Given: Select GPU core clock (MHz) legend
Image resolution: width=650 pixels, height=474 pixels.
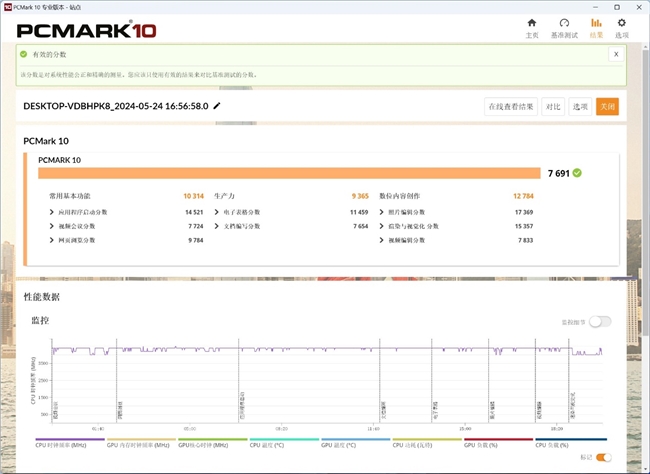Looking at the screenshot, I should click(x=212, y=443).
